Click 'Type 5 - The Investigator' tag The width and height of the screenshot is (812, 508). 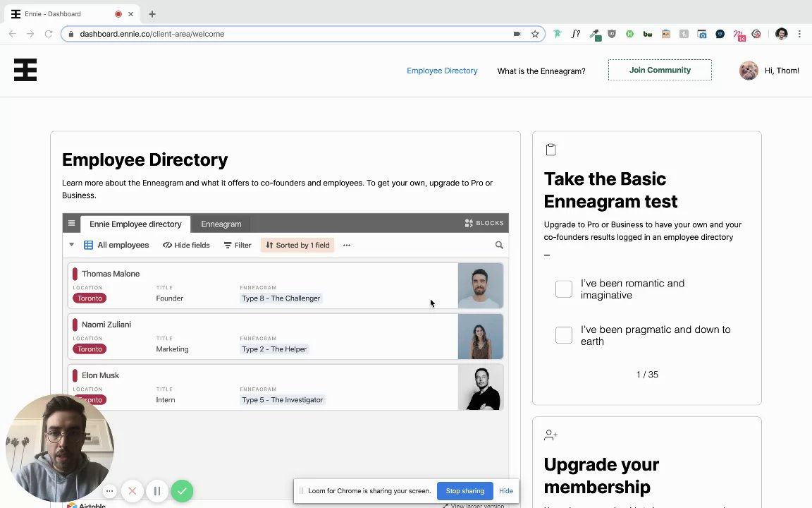coord(283,399)
